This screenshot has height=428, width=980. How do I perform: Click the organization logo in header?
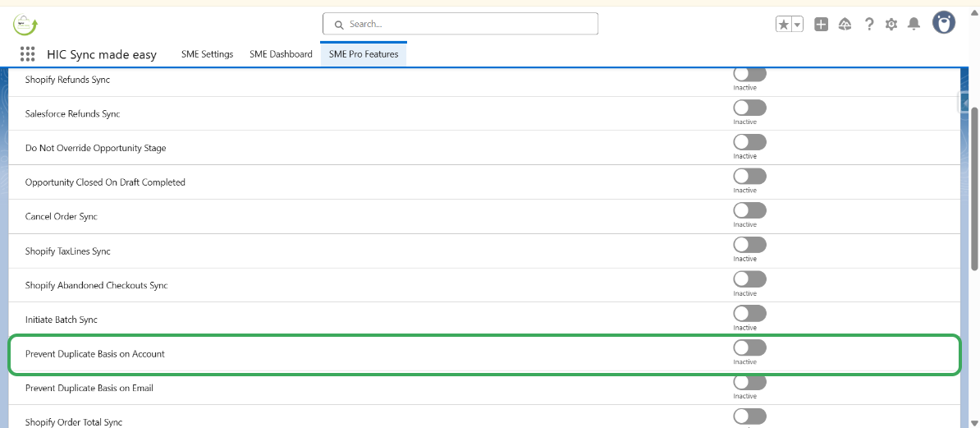[25, 24]
